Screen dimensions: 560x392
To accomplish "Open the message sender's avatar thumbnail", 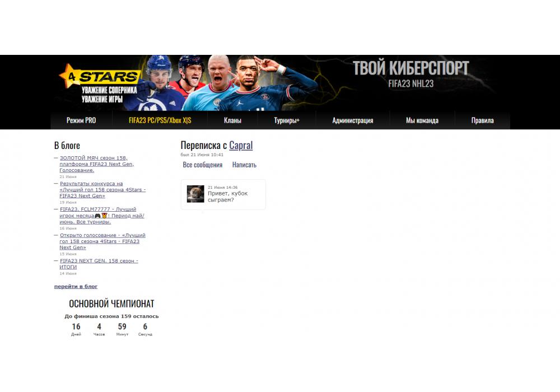I will (195, 194).
